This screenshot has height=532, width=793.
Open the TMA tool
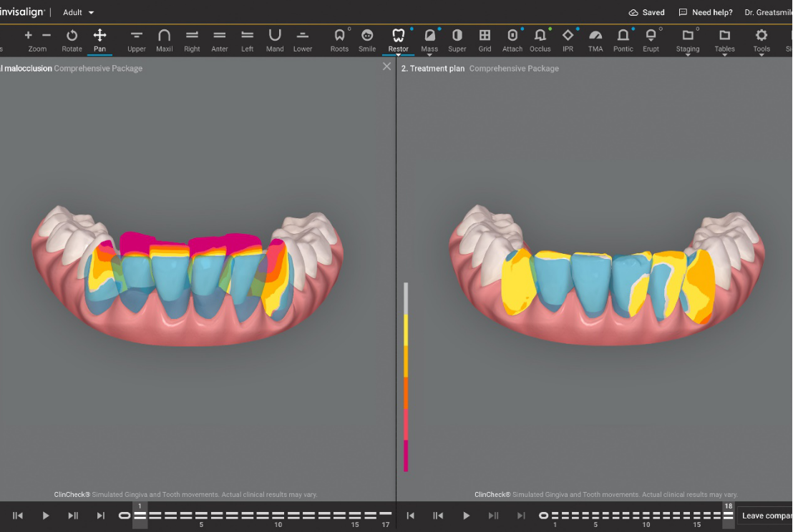point(595,41)
